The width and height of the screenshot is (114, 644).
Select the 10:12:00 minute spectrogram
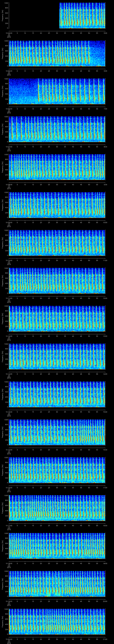coord(57,318)
